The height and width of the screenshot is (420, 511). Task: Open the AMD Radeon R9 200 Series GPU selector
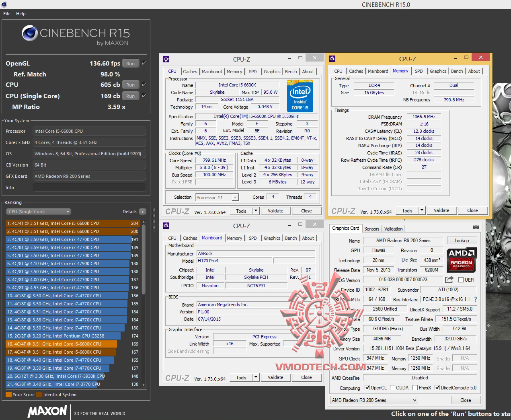click(x=374, y=400)
